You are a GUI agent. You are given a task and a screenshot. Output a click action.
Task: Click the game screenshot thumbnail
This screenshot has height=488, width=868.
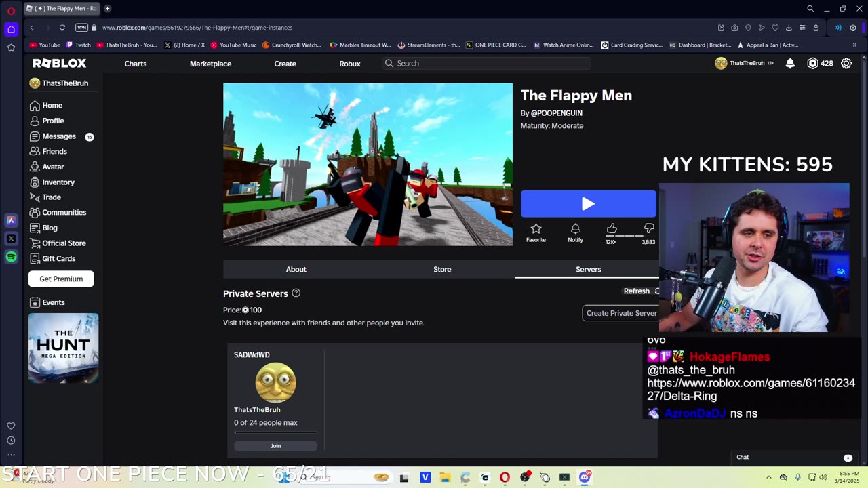click(x=368, y=164)
